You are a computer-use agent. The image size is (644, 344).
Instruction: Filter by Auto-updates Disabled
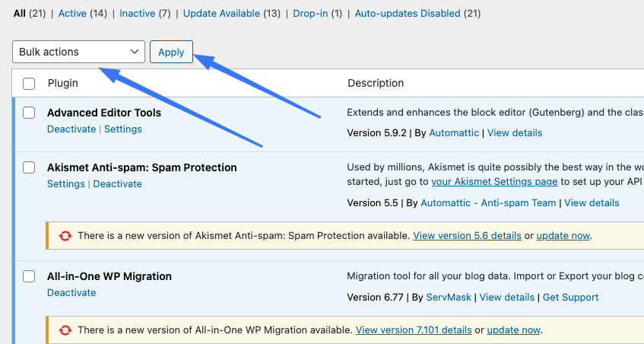408,14
